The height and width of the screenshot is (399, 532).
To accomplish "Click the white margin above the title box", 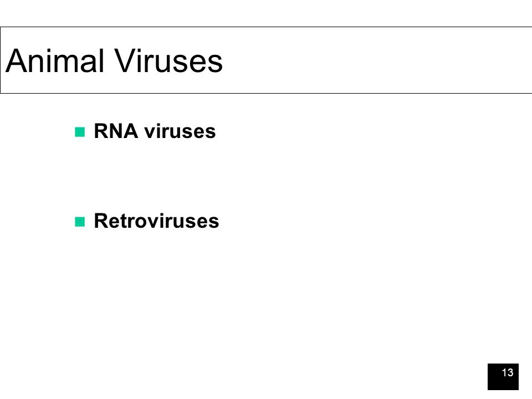I will pyautogui.click(x=266, y=13).
